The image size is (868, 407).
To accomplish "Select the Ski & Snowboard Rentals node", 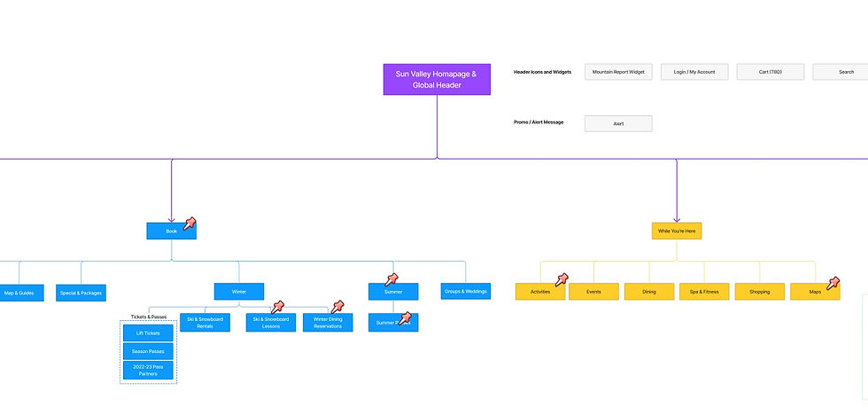I will (205, 323).
